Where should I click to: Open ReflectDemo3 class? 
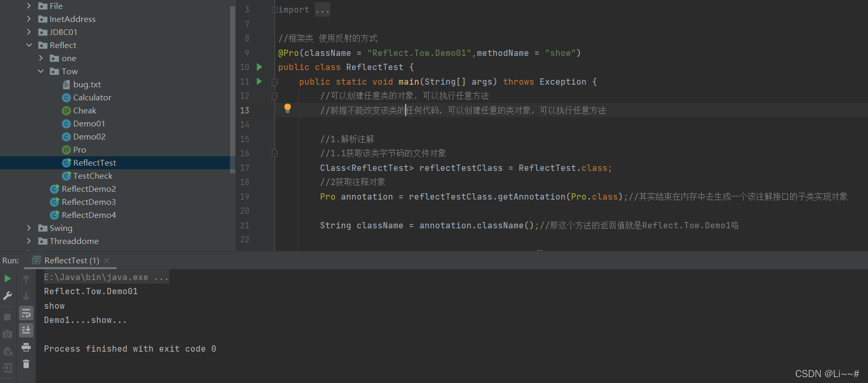pyautogui.click(x=89, y=202)
